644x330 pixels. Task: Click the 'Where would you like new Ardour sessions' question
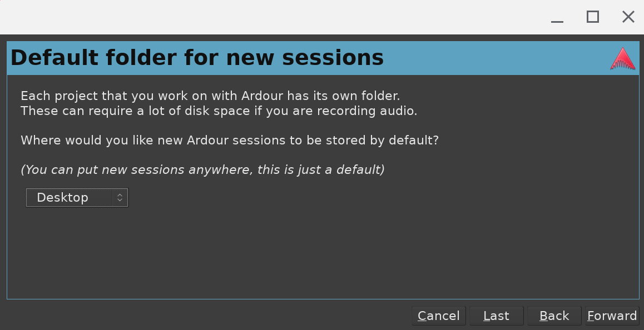pyautogui.click(x=230, y=140)
